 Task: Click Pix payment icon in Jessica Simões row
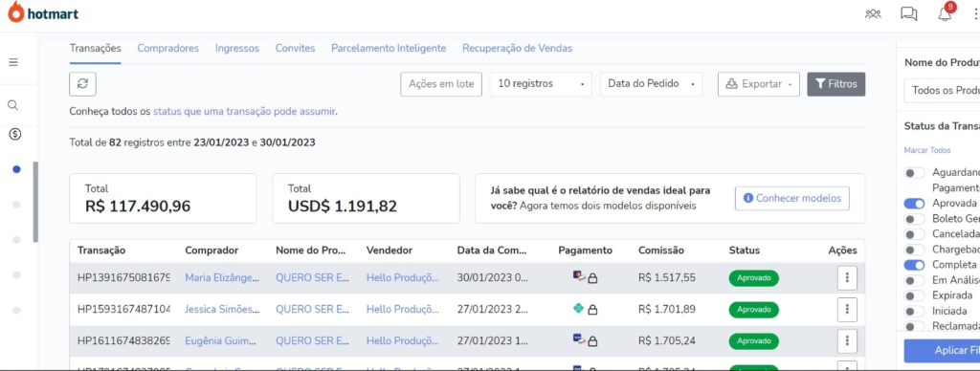579,308
